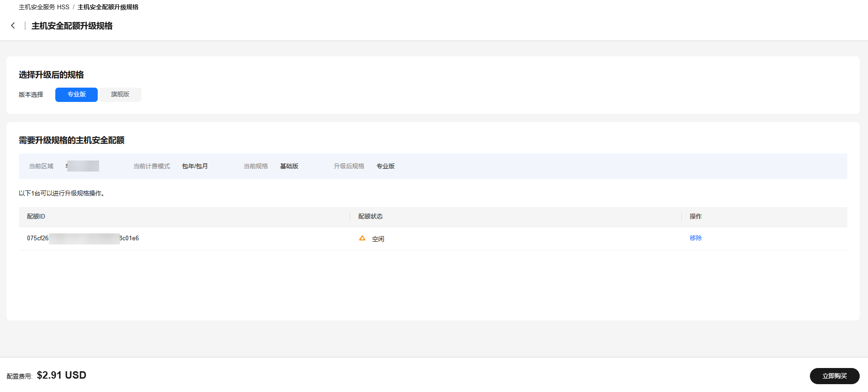Click the $2.91 USD configuration price
Image resolution: width=868 pixels, height=392 pixels.
pos(62,375)
